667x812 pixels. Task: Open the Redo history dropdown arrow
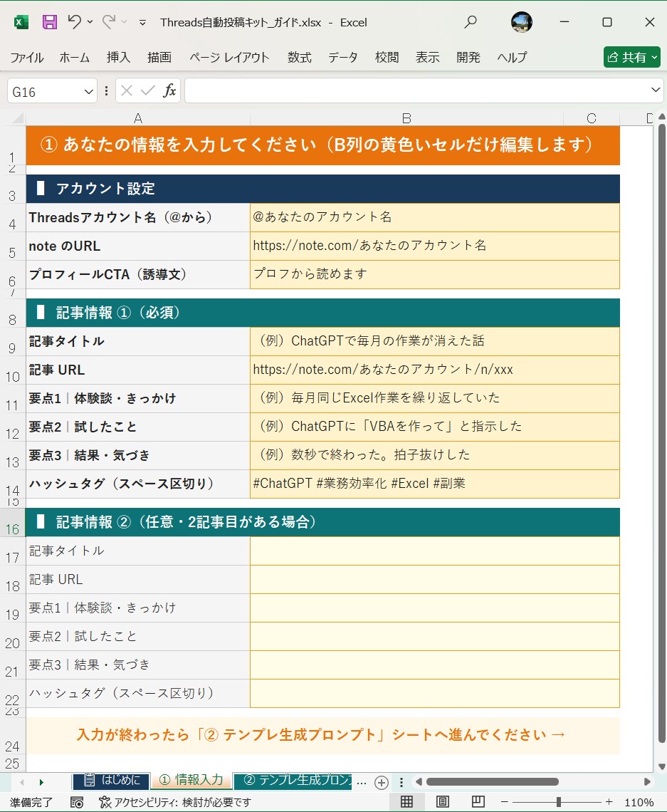[124, 22]
